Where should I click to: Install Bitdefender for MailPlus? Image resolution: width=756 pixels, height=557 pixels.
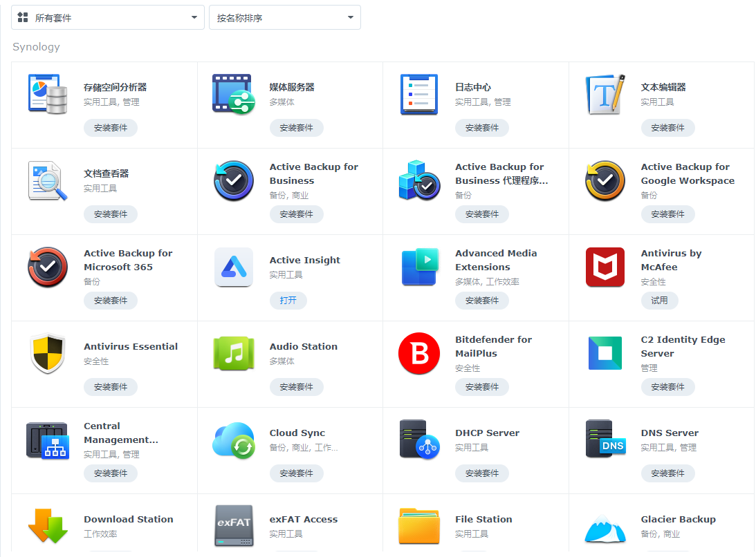point(481,386)
